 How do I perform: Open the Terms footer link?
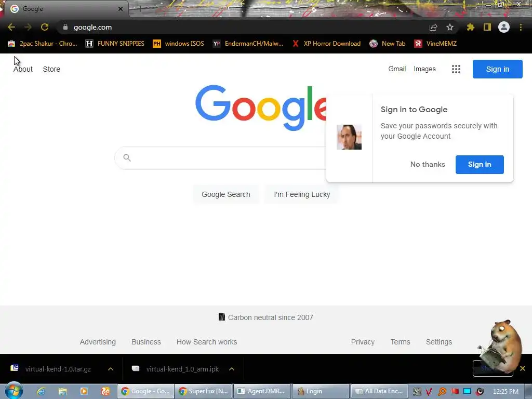tap(400, 342)
